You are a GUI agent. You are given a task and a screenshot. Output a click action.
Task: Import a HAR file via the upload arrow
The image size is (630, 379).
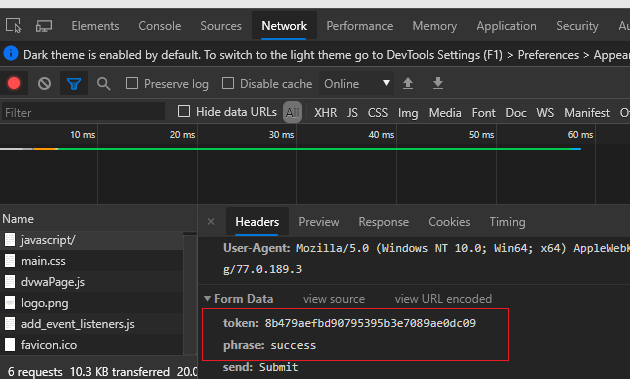(408, 83)
